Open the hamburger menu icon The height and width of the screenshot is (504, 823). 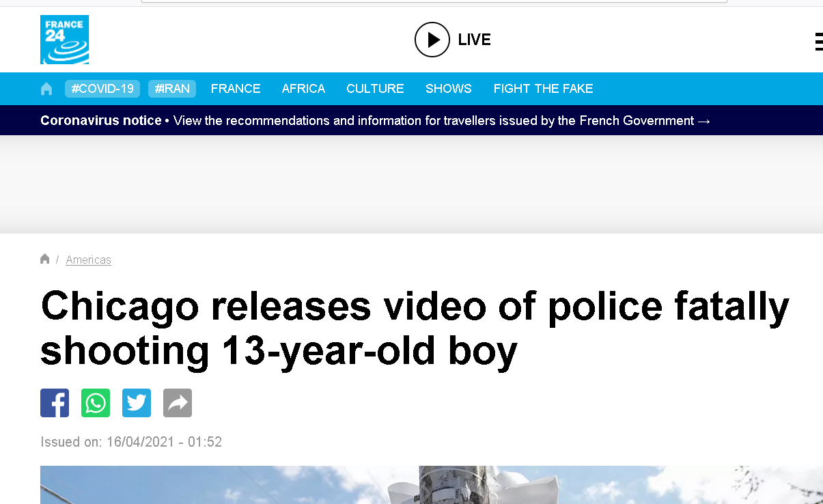pyautogui.click(x=819, y=41)
